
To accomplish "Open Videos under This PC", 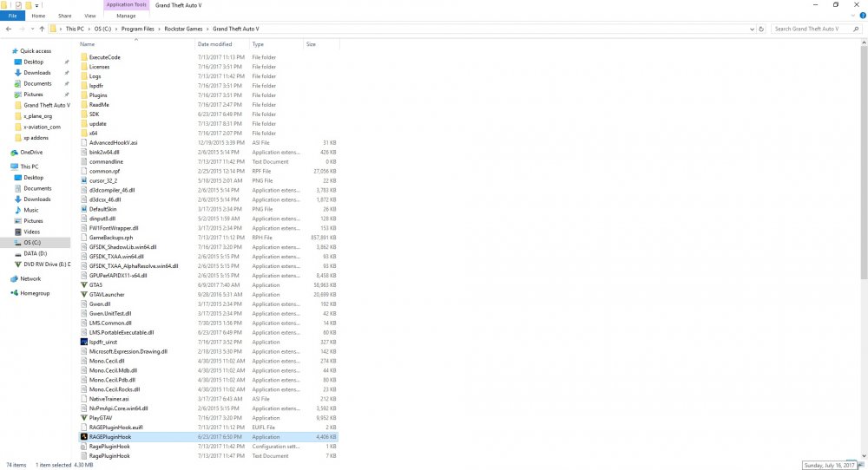I will click(x=31, y=232).
